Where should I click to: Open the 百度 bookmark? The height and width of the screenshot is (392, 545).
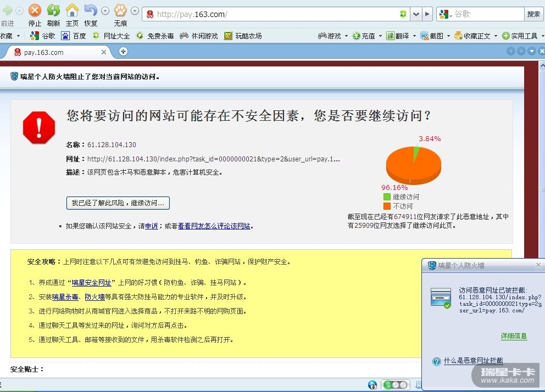tap(74, 36)
